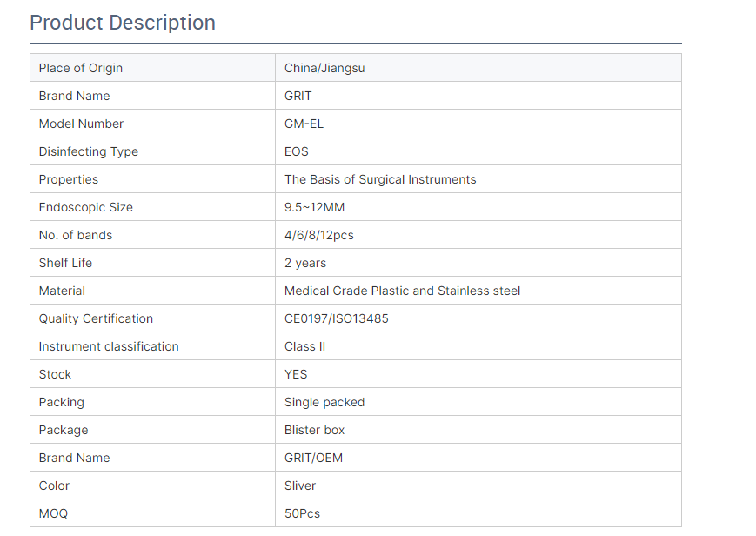Image resolution: width=756 pixels, height=536 pixels.
Task: Click the 2 years shelf life value
Action: 305,263
